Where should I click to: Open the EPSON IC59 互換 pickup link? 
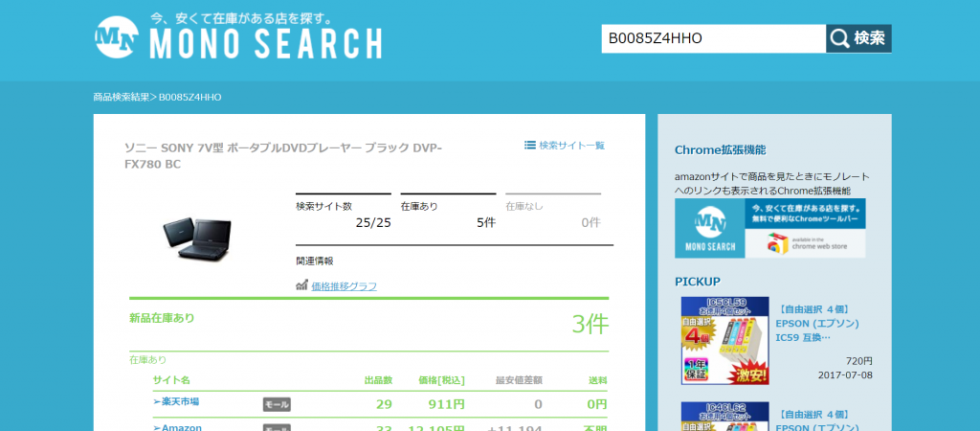819,324
